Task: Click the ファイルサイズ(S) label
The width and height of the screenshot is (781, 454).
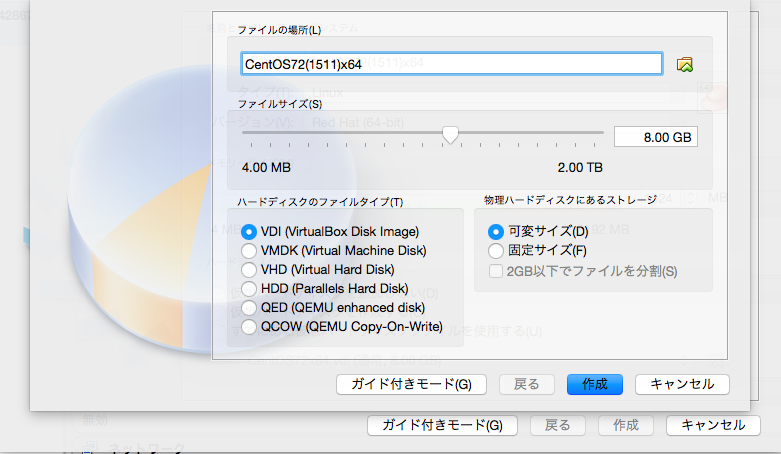Action: [x=280, y=104]
